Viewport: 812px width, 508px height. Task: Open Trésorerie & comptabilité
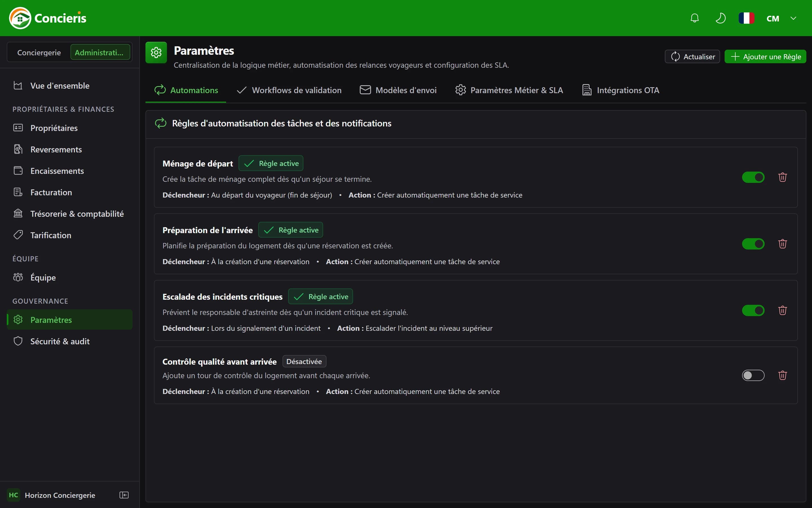(x=69, y=214)
